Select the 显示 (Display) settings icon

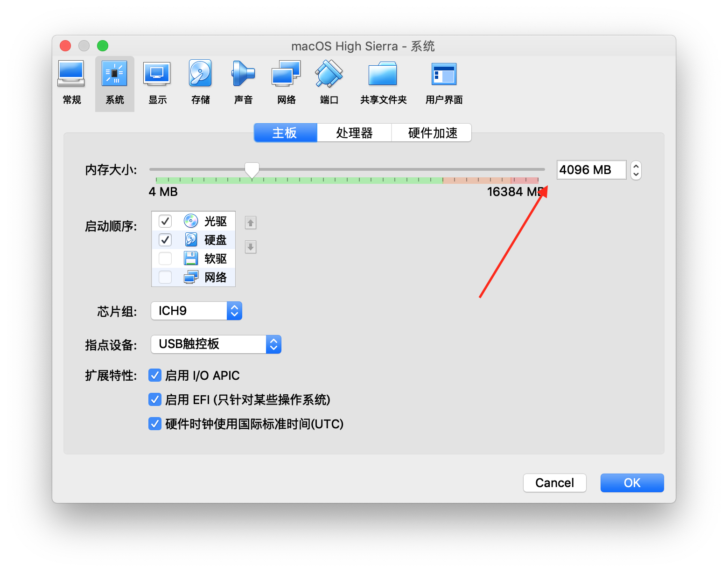click(157, 75)
